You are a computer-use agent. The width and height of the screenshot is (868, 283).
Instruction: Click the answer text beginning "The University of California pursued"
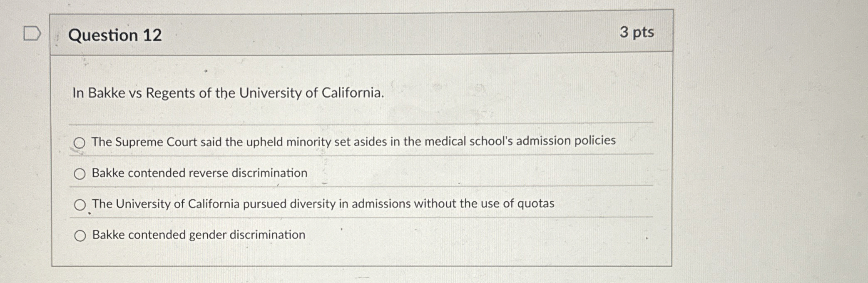tap(323, 203)
